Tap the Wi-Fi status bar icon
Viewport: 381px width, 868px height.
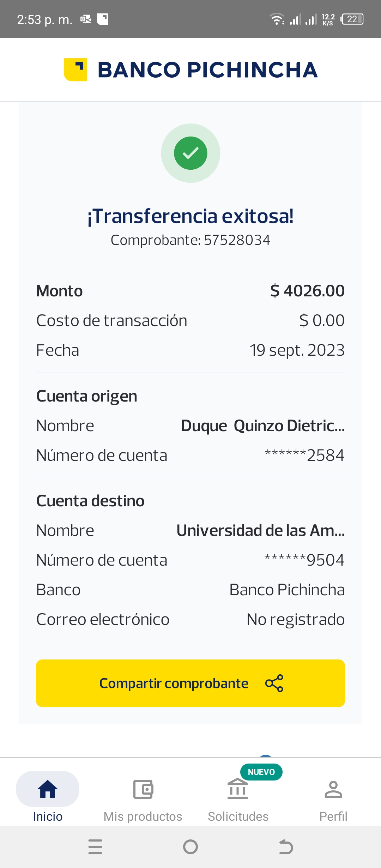[x=277, y=19]
